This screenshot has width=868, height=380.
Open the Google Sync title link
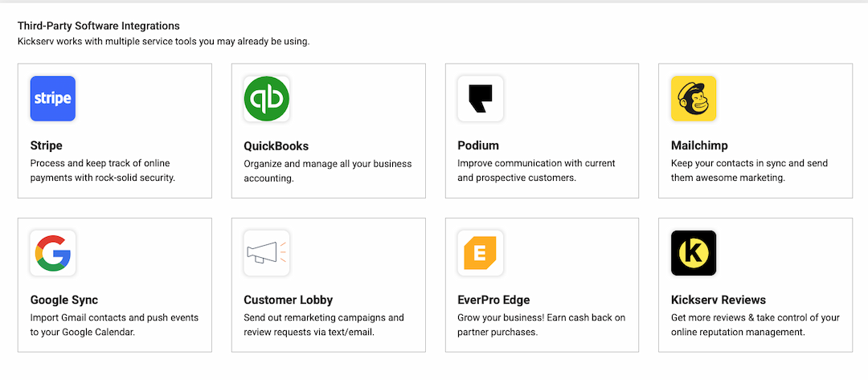coord(64,300)
